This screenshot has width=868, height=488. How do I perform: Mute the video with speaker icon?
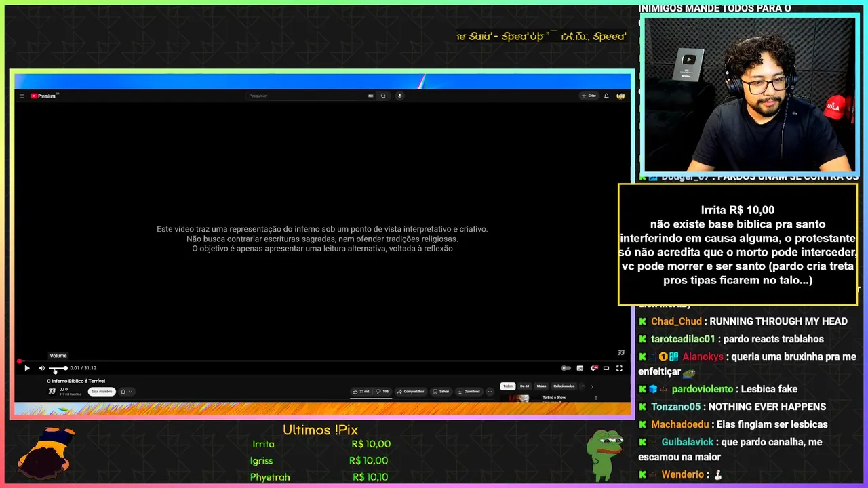(41, 368)
